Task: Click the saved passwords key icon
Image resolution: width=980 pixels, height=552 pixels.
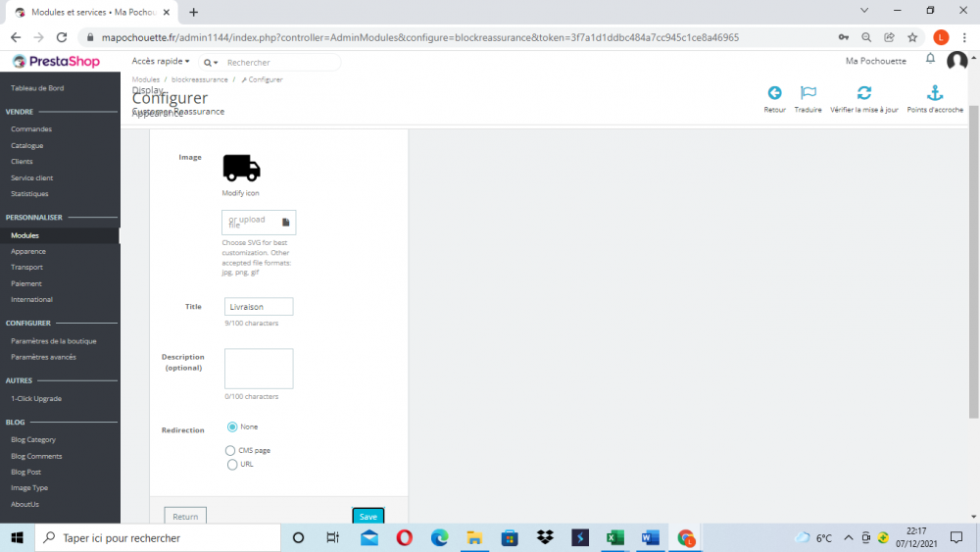Action: [844, 37]
